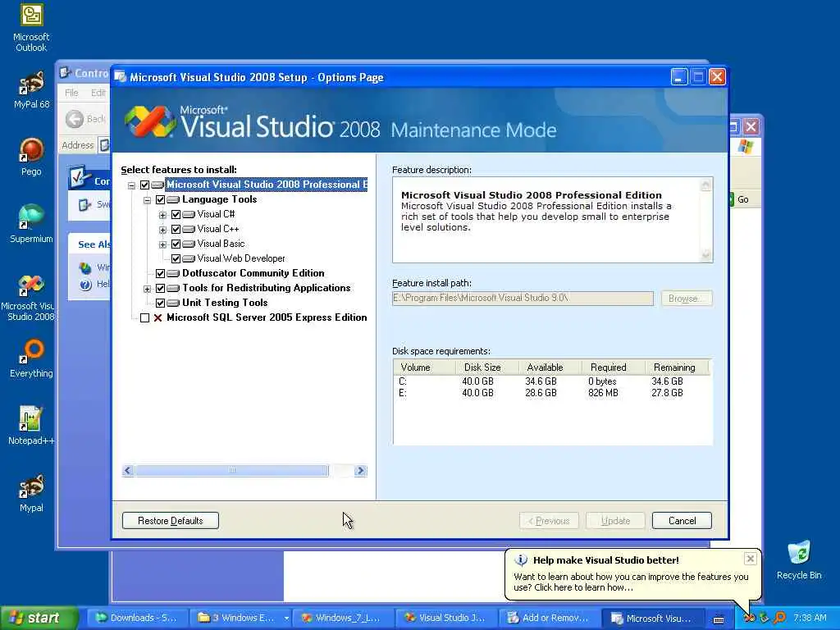
Task: Click the Cancel button in setup
Action: [x=682, y=521]
